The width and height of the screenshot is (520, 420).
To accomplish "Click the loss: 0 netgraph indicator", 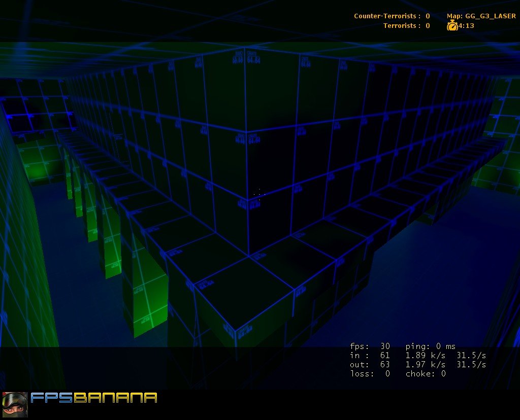I will (x=369, y=373).
